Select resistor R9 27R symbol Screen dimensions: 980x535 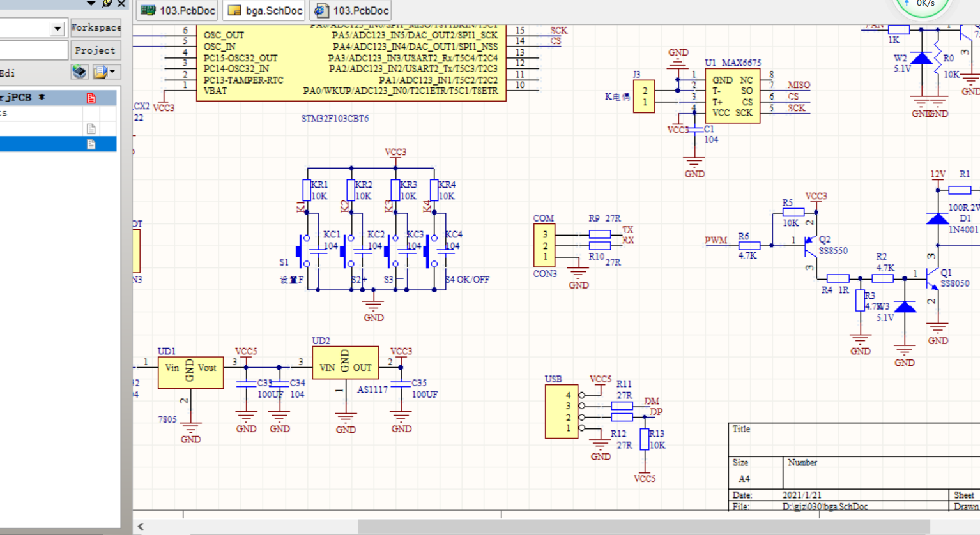point(599,234)
